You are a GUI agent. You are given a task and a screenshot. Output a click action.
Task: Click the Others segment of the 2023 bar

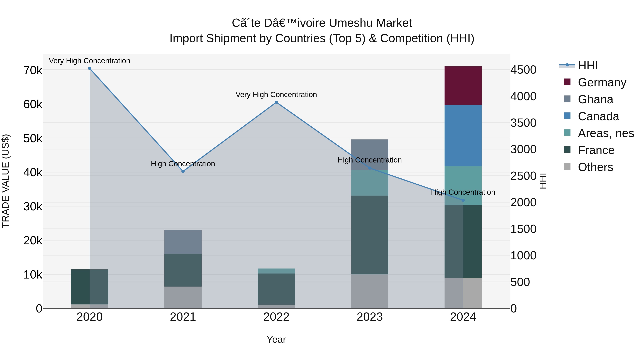pos(370,291)
